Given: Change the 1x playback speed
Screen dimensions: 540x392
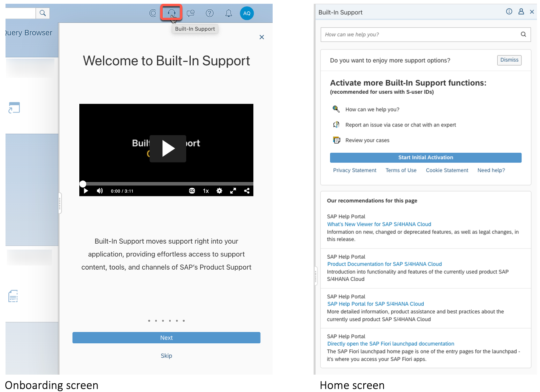Looking at the screenshot, I should pos(206,191).
